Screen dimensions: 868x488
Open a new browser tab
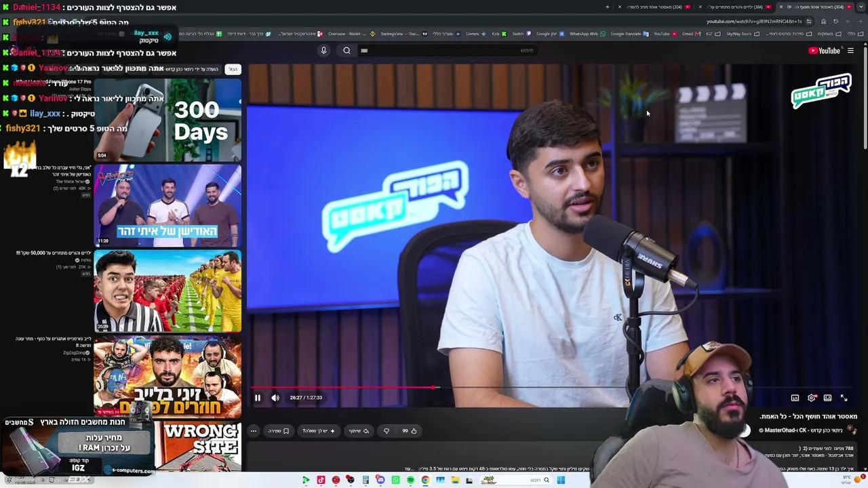pyautogui.click(x=607, y=7)
